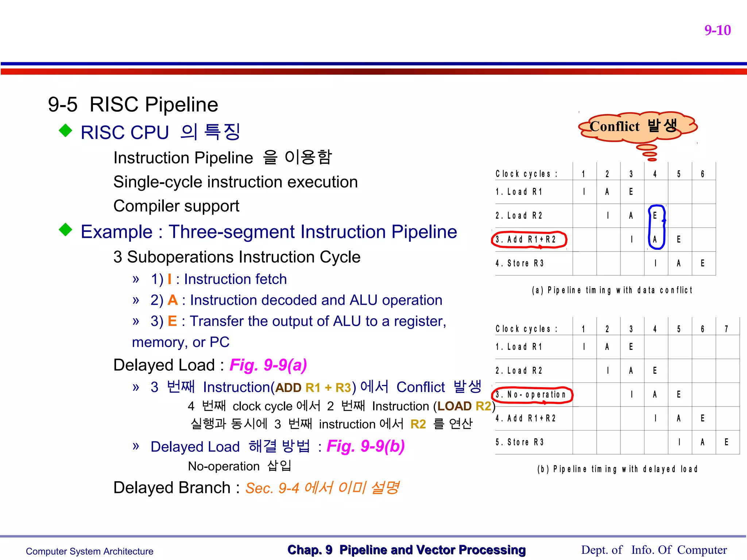Click the circled 'E' in Load R2 row, figure (a)
Image resolution: width=747 pixels, height=560 pixels.
(x=655, y=215)
